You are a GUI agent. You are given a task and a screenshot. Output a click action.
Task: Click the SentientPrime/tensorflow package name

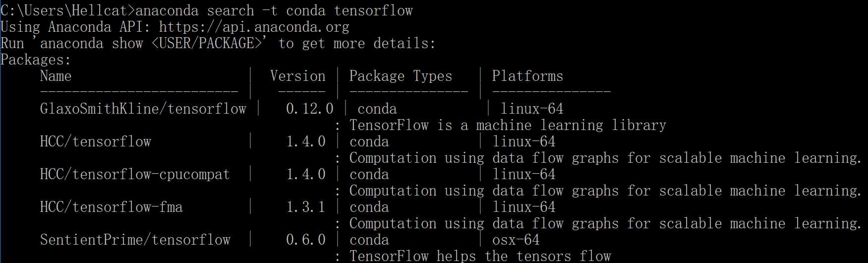tap(135, 240)
